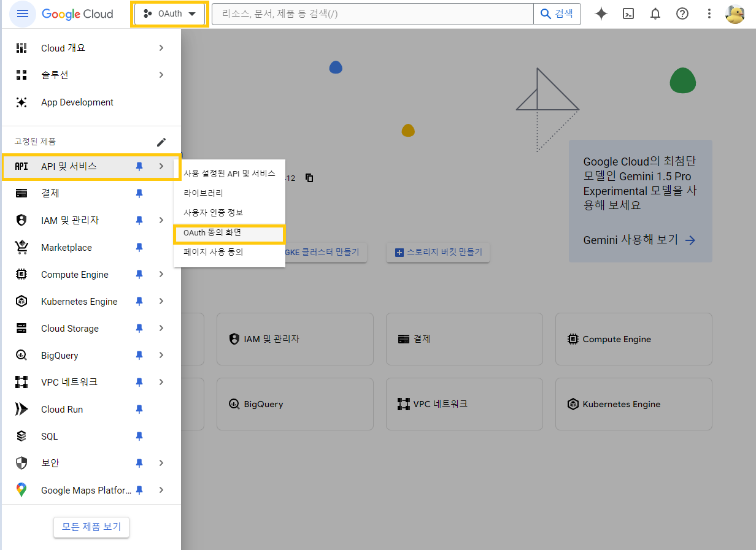This screenshot has height=550, width=756.
Task: Click the Cloud 개요 icon
Action: [21, 48]
